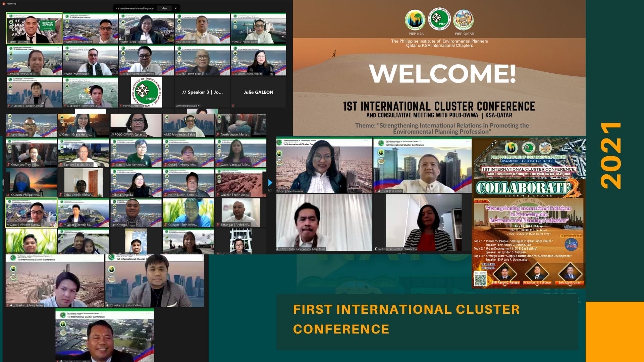
Task: Select the EMCEE Arecles Balde video tile
Action: tap(258, 28)
